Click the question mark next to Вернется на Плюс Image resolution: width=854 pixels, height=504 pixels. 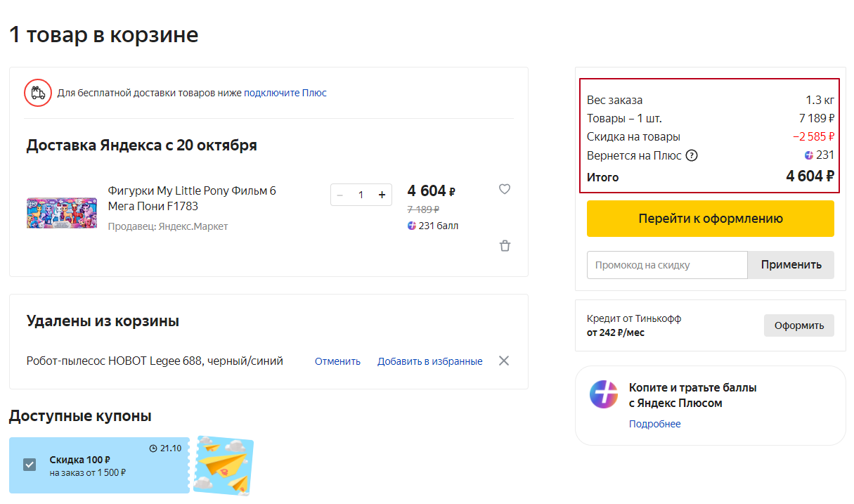(x=692, y=155)
